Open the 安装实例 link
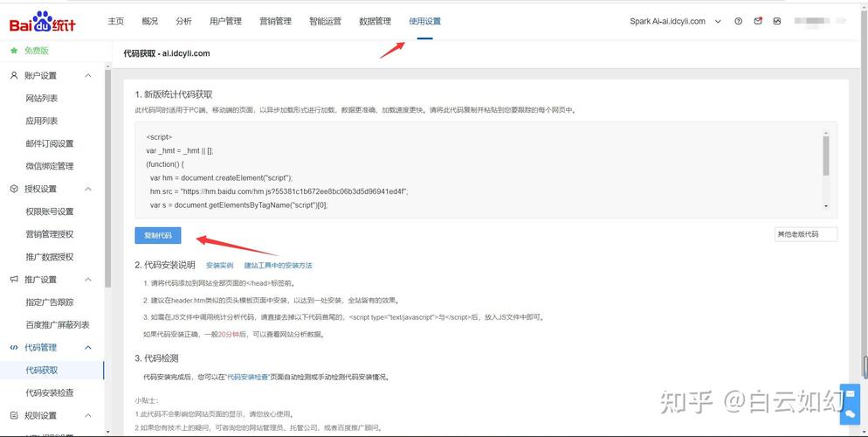 pos(220,266)
